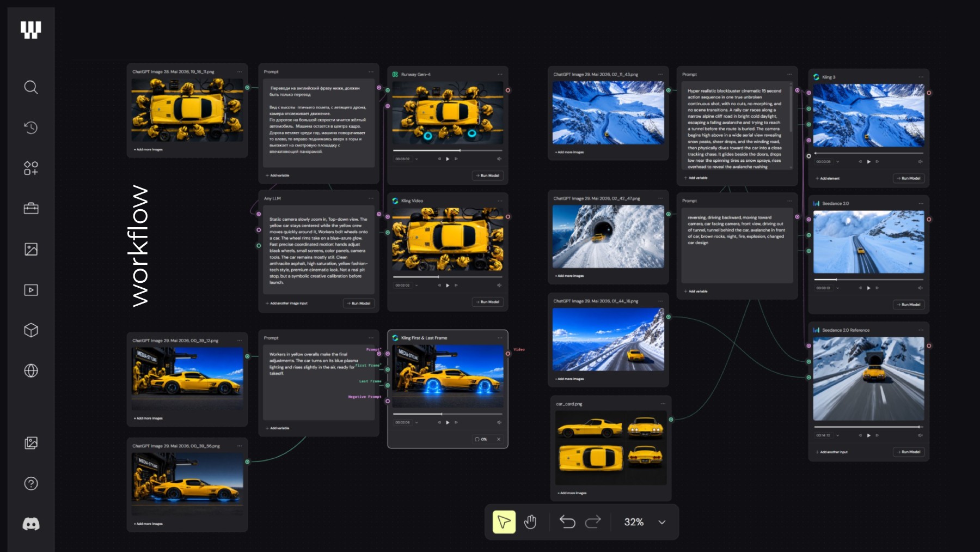Mute the Seedance 2.0 node volume
The image size is (980, 552).
coord(920,288)
